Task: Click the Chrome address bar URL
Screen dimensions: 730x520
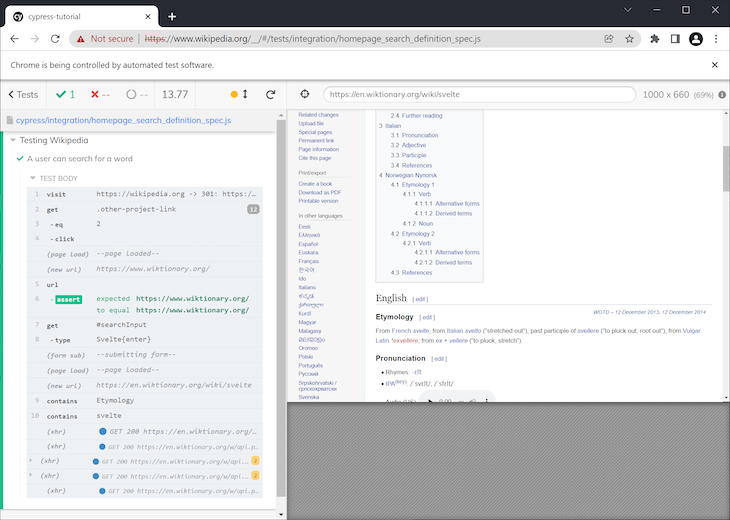Action: click(x=312, y=39)
